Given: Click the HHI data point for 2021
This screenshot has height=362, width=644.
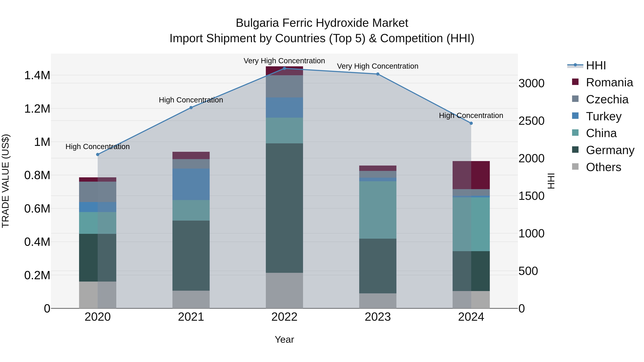Looking at the screenshot, I should (191, 108).
